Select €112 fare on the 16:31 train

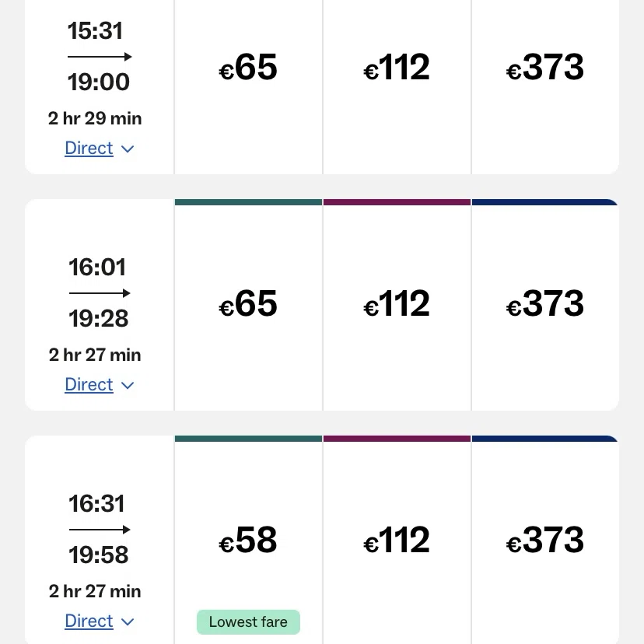coord(397,540)
